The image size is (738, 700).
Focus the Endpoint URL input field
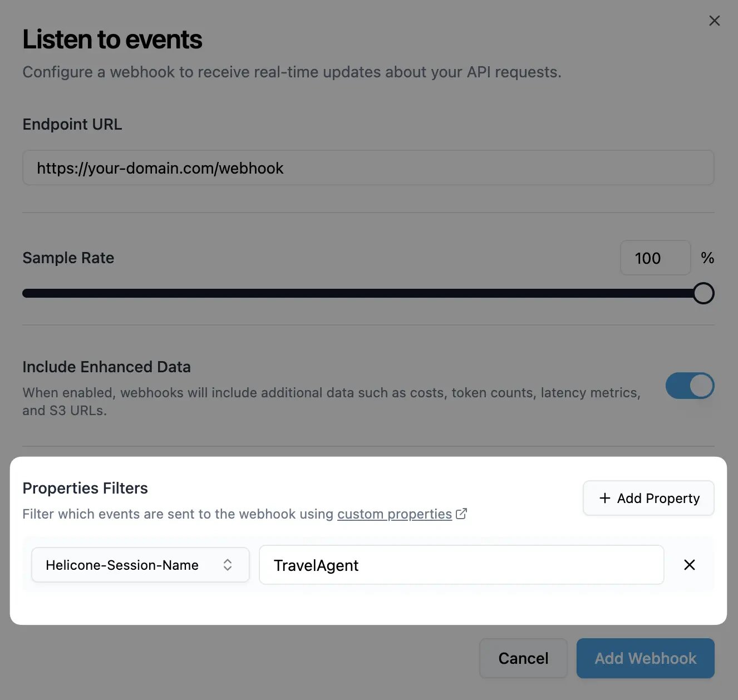click(x=368, y=167)
